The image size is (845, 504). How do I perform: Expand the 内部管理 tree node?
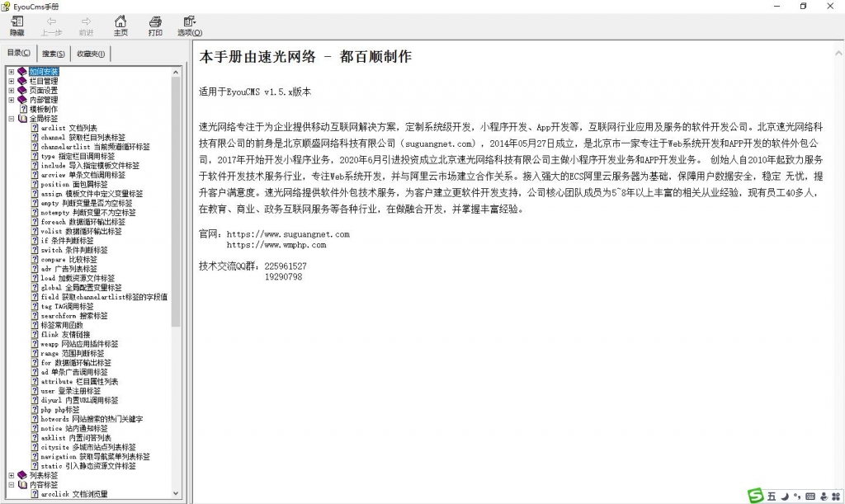click(x=12, y=100)
